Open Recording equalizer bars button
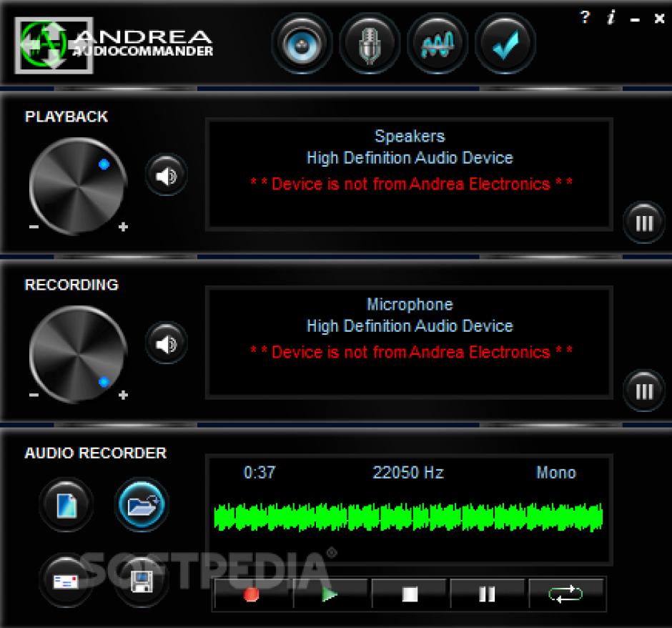The height and width of the screenshot is (628, 672). (643, 391)
